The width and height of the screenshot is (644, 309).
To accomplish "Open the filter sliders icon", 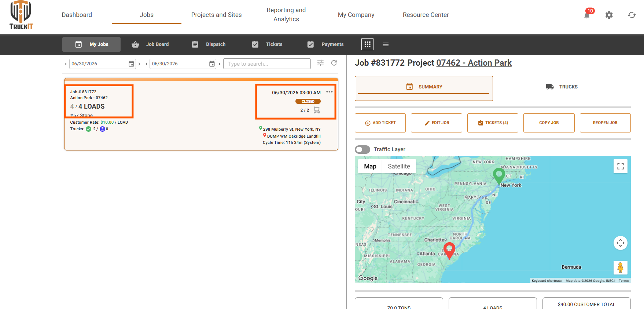I will click(x=320, y=63).
